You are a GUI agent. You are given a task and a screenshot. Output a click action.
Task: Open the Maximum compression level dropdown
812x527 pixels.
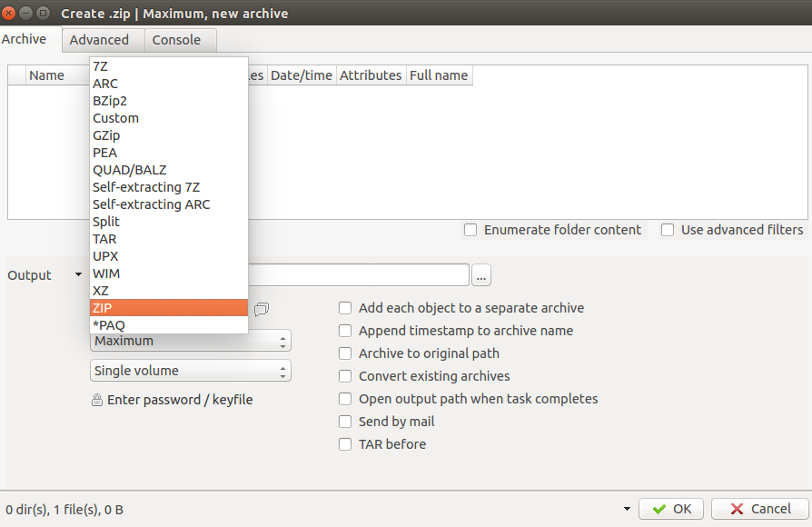pos(191,341)
